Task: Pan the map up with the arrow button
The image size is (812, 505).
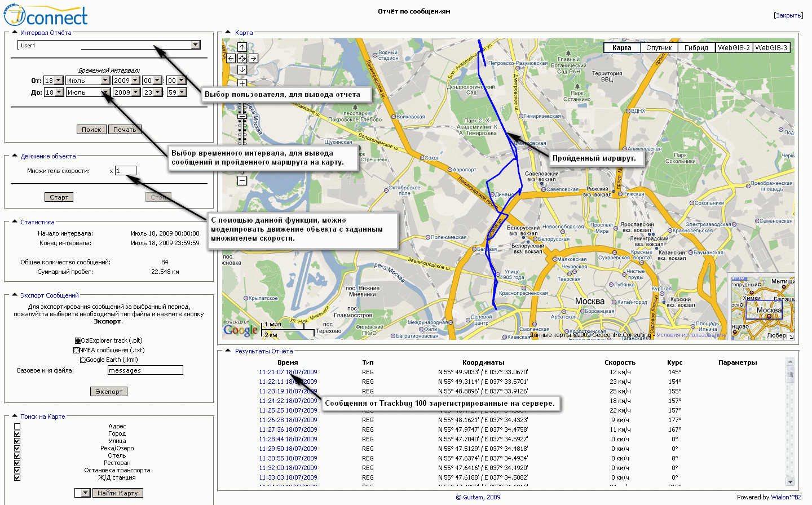Action: 242,47
